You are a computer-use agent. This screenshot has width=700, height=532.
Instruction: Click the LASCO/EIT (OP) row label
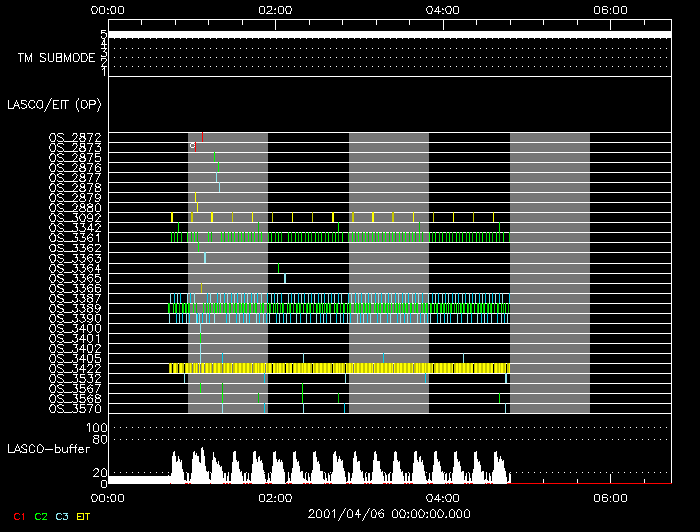[54, 105]
